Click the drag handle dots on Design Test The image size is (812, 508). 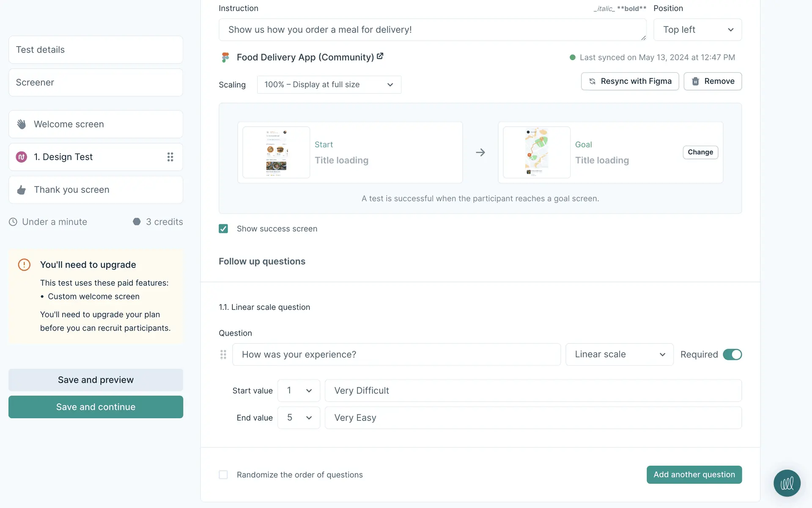(170, 157)
